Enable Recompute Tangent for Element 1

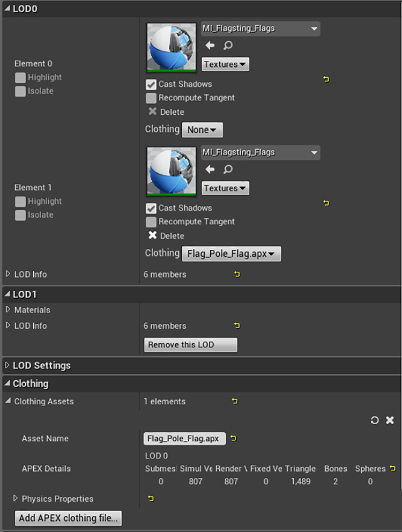click(x=151, y=222)
